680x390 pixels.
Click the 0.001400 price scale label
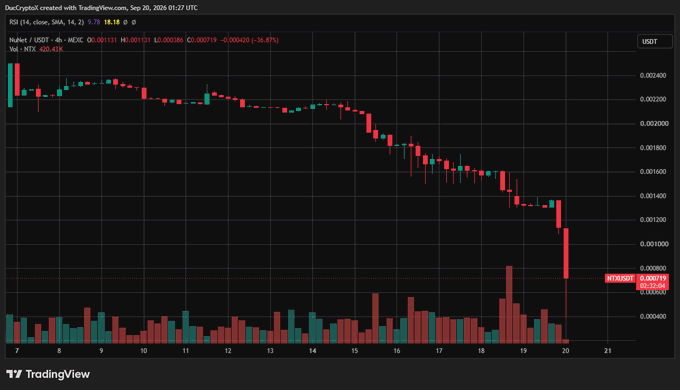point(653,196)
